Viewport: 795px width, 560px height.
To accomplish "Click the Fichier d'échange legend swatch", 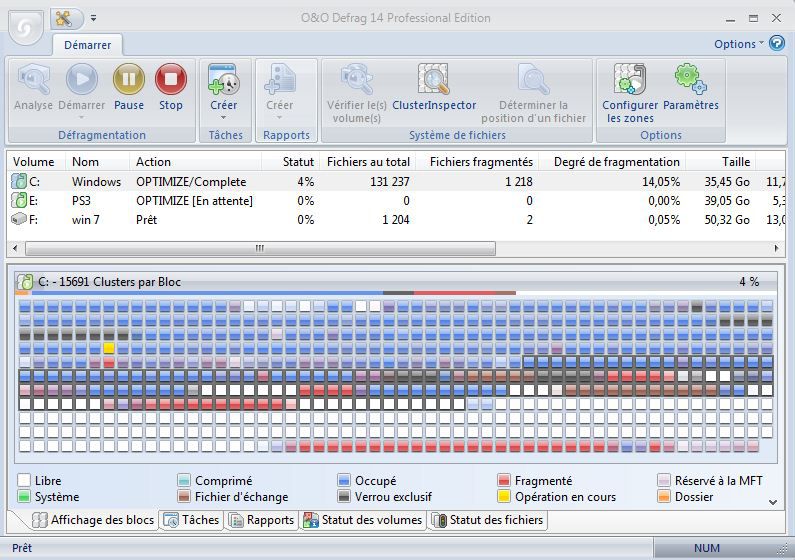I will pyautogui.click(x=184, y=496).
